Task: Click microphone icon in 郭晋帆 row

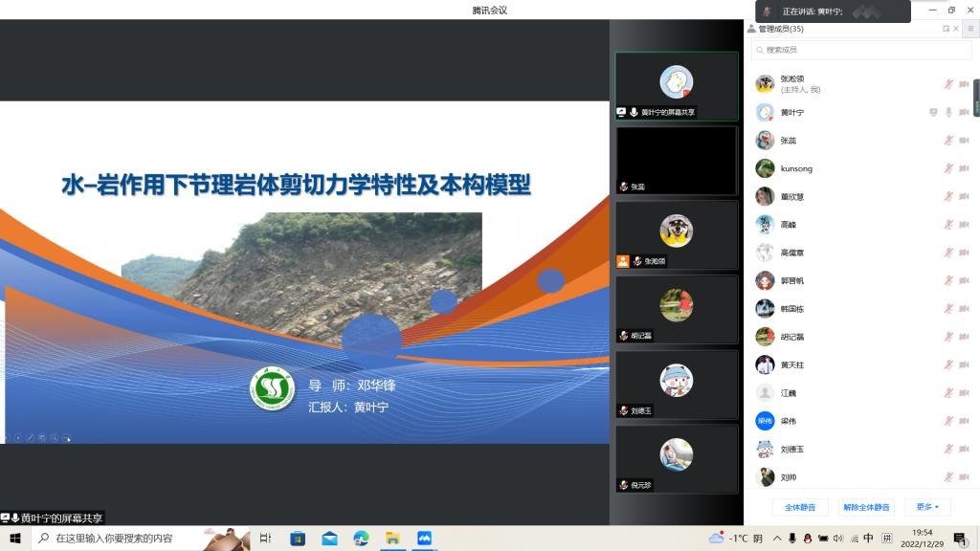Action: 948,280
